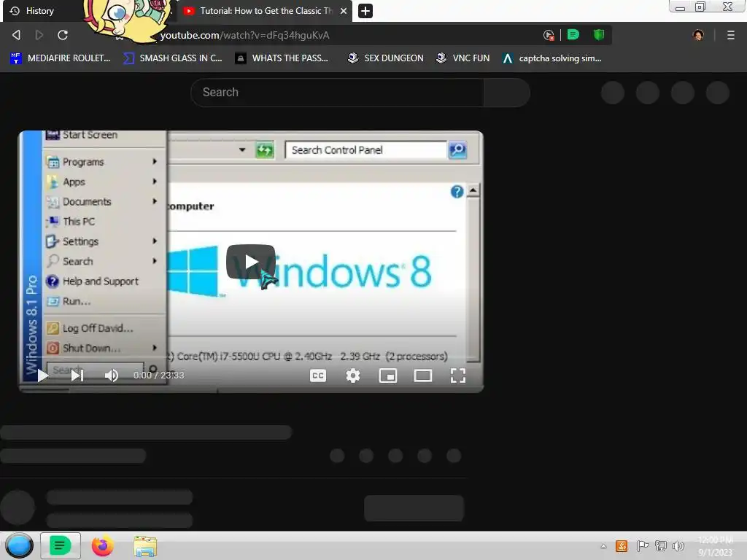Viewport: 747px width, 560px height.
Task: Play video using bottom-left play control
Action: tap(43, 376)
